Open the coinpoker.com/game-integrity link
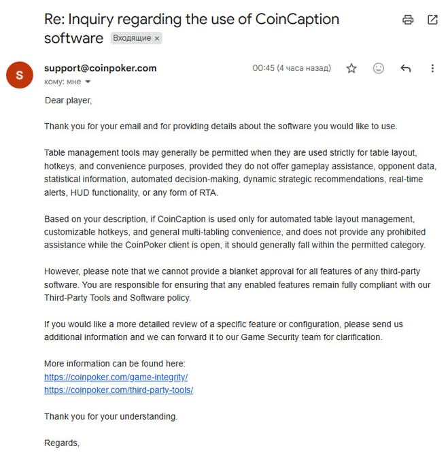Screen dimensions: 448x476 click(x=116, y=377)
